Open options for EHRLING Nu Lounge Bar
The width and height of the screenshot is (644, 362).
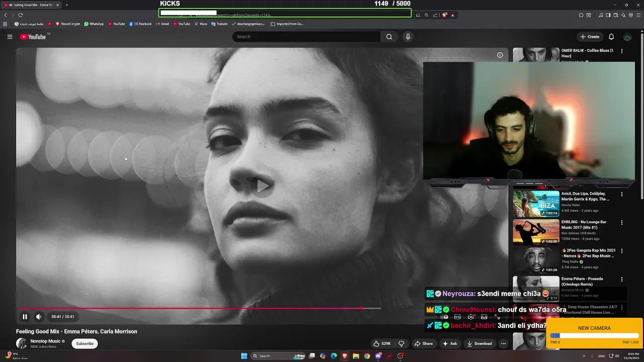coord(622,222)
